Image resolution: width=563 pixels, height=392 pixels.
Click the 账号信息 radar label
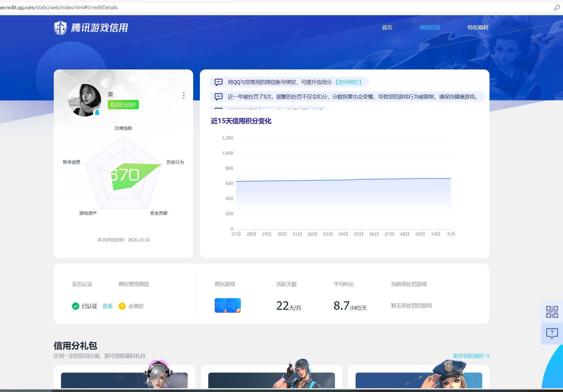(x=71, y=162)
